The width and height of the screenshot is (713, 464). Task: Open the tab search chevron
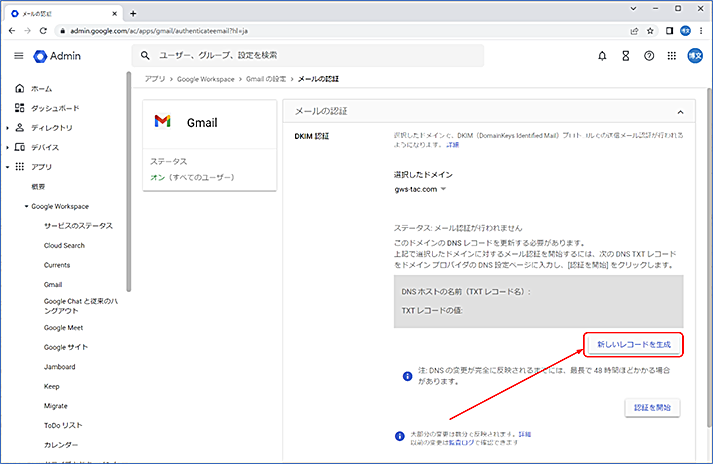(x=633, y=9)
